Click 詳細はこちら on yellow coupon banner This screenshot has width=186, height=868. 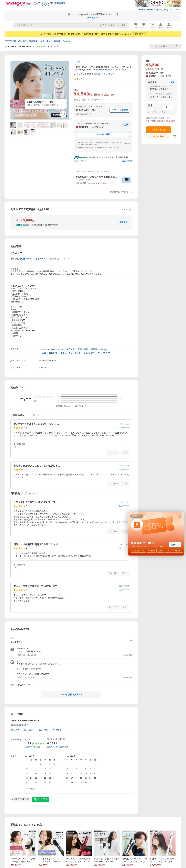pyautogui.click(x=141, y=34)
